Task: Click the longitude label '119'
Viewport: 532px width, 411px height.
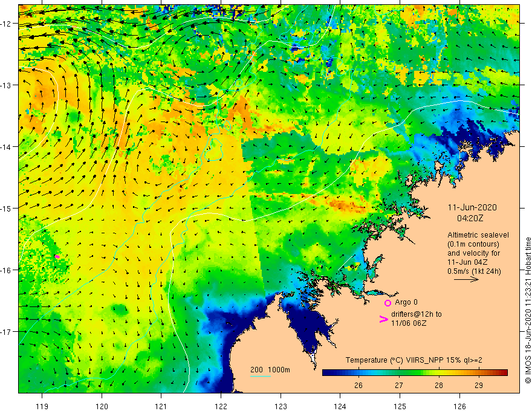Action: click(x=42, y=406)
